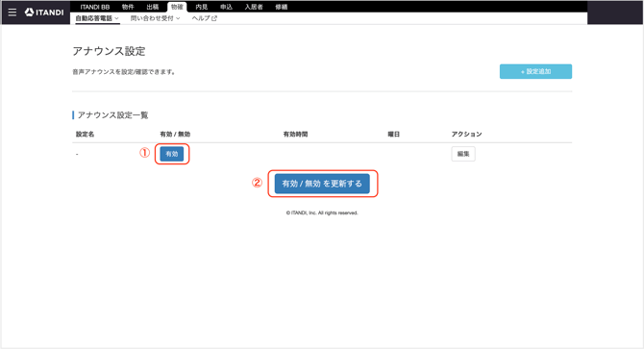Click the 曜日 column header
Screen dimensions: 644x349
[394, 135]
